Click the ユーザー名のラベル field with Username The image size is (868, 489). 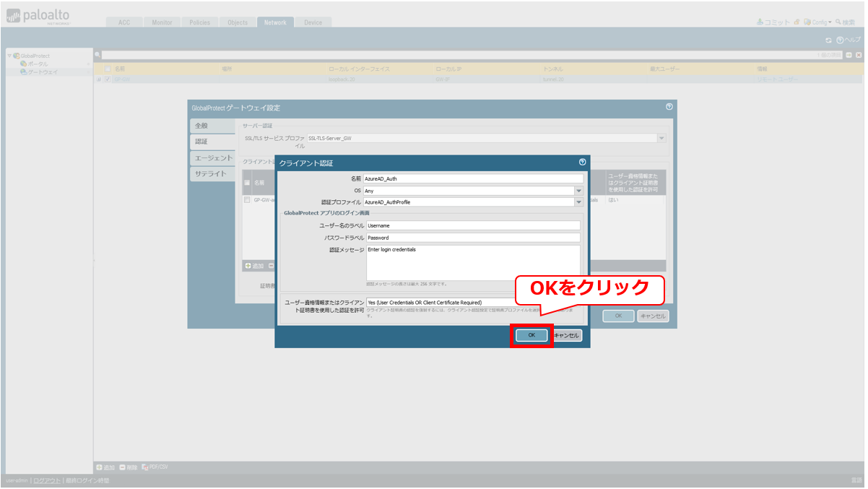click(473, 225)
